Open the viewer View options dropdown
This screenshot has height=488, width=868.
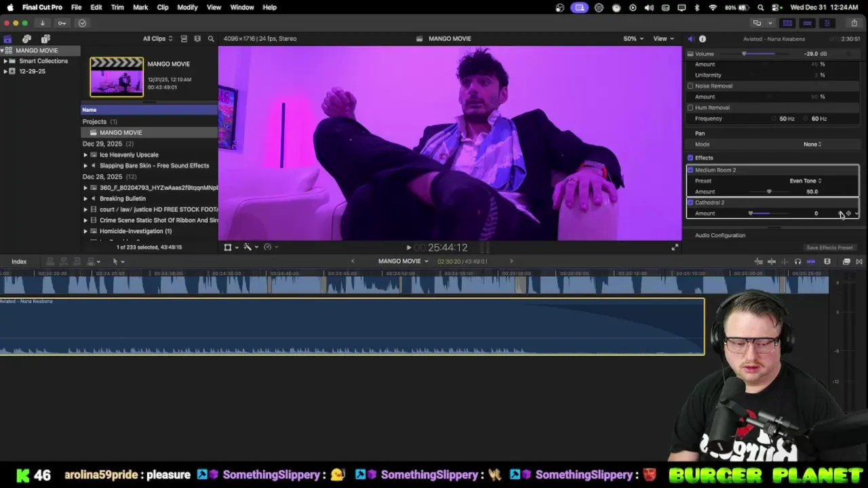pyautogui.click(x=663, y=39)
